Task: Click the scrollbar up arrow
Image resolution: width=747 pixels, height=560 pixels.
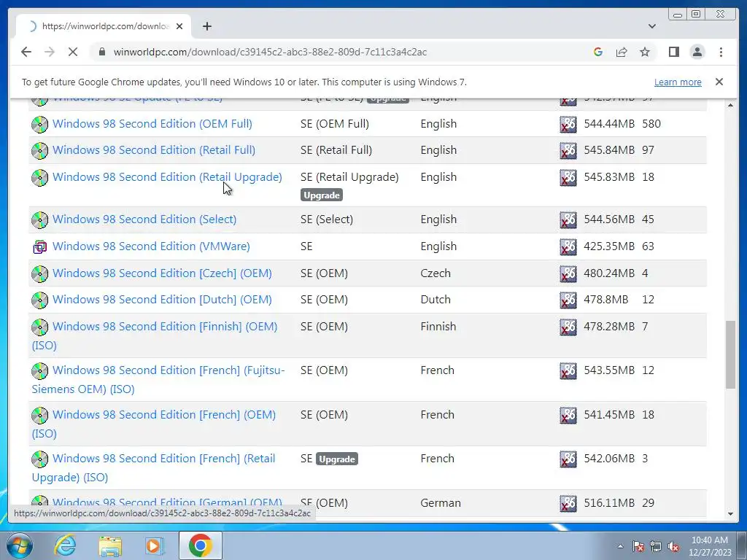Action: click(730, 105)
